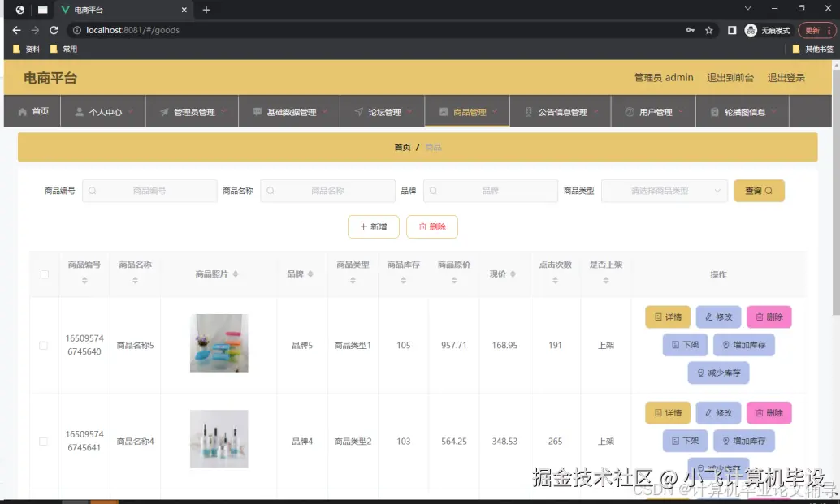The width and height of the screenshot is (840, 504).
Task: Click the edit pencil icon on 修改 for 商品名称5
Action: (x=708, y=317)
